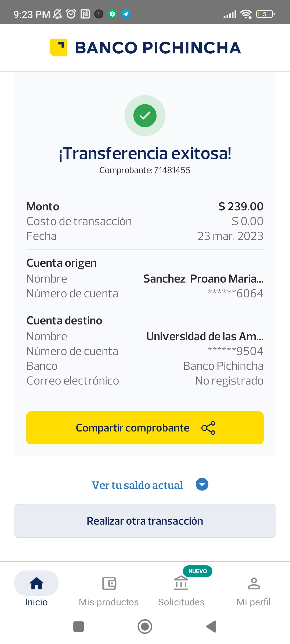Screen dimensions: 290x644
Task: Tap Android recent apps square button
Action: pos(79,627)
